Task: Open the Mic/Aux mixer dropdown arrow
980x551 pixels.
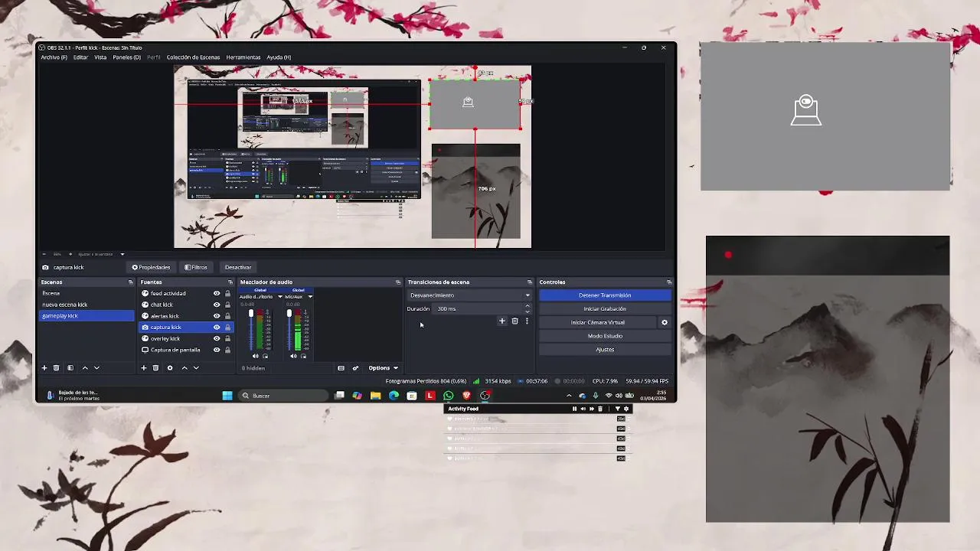Action: click(x=310, y=297)
